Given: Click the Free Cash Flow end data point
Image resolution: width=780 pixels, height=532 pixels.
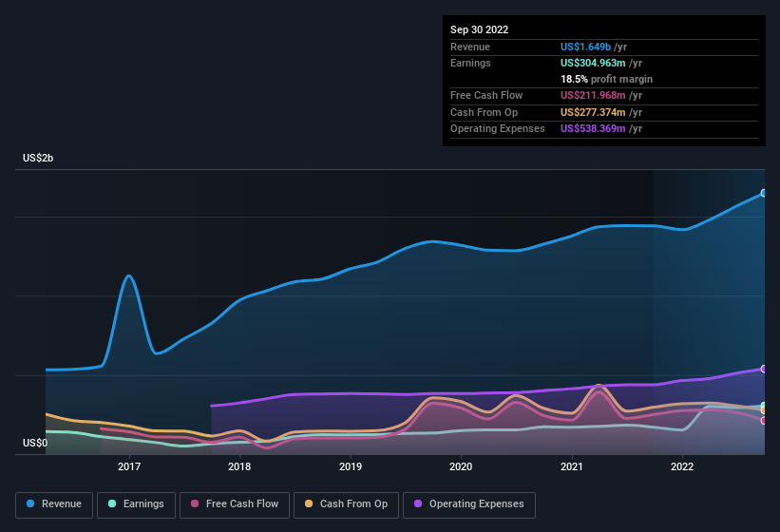Looking at the screenshot, I should (764, 421).
